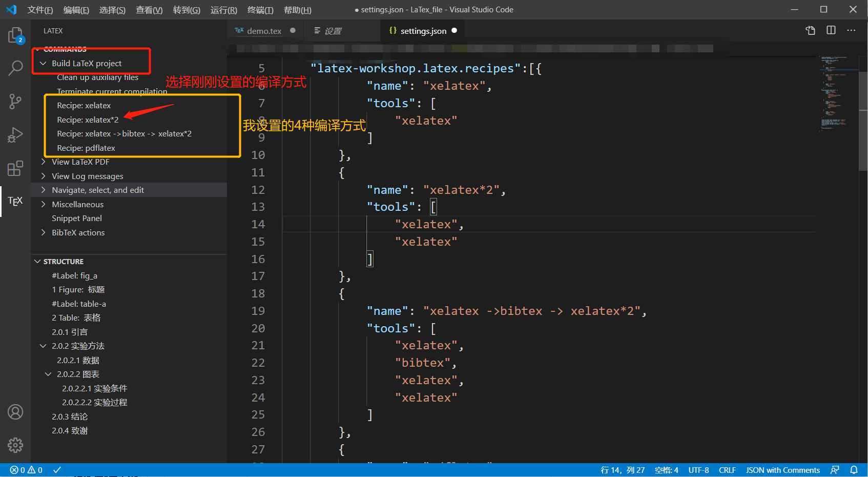868x477 pixels.
Task: Click the Manage settings gear icon
Action: coord(15,445)
